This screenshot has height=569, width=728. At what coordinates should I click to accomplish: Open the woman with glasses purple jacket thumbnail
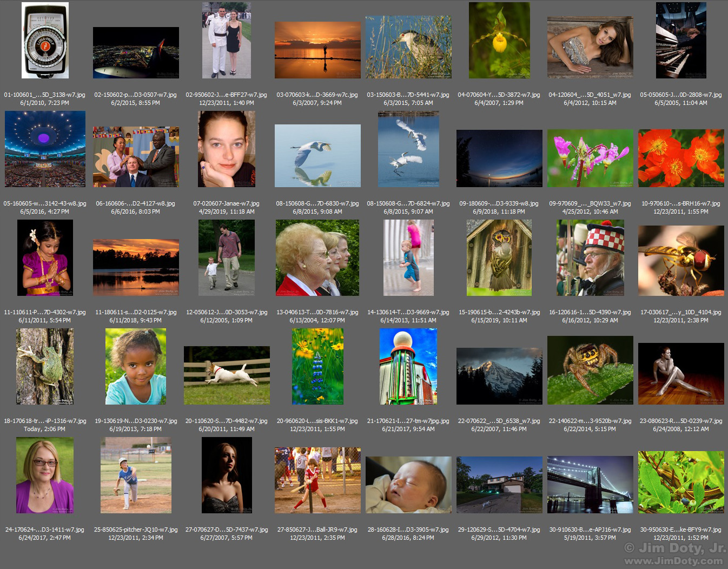tap(45, 475)
